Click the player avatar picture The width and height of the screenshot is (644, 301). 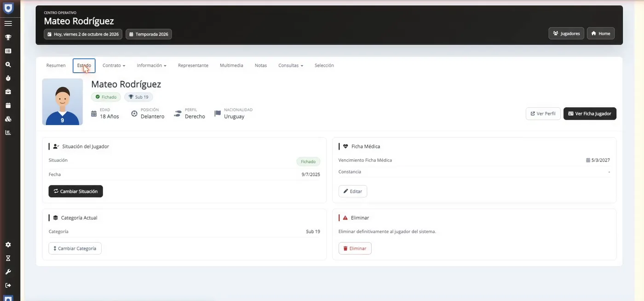click(x=63, y=102)
